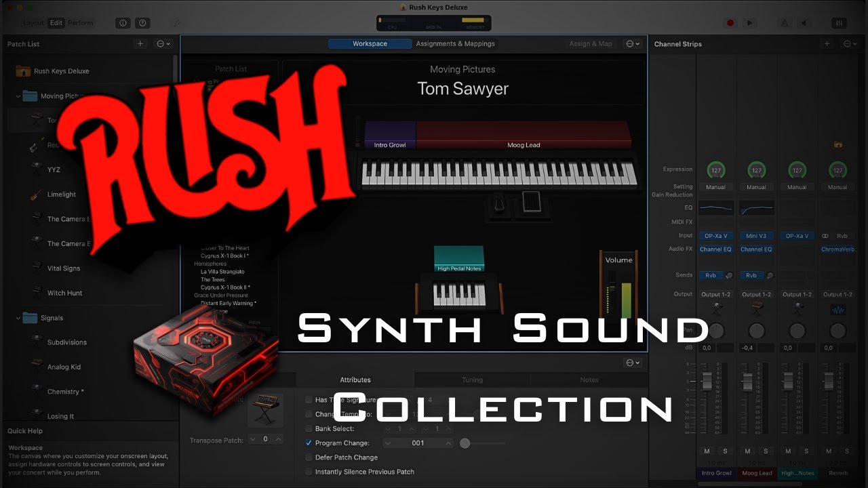Click the Reverb channel waveform icon
The image size is (868, 488).
[x=837, y=309]
